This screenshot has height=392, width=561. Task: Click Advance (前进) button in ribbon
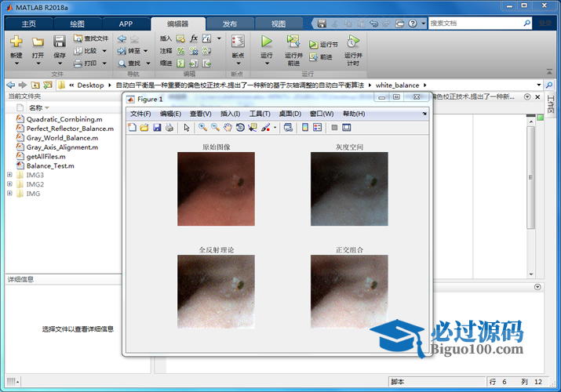click(321, 56)
